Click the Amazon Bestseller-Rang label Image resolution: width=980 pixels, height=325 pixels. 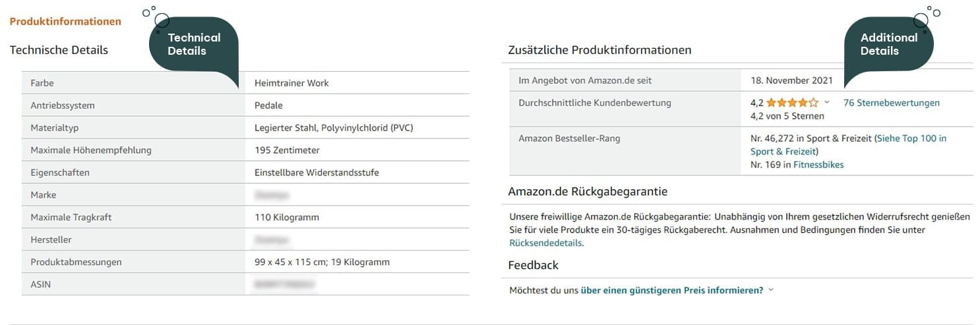tap(569, 138)
